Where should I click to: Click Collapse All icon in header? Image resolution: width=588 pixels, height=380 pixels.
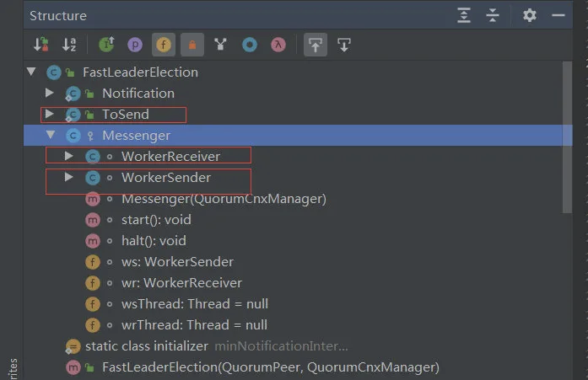click(493, 15)
